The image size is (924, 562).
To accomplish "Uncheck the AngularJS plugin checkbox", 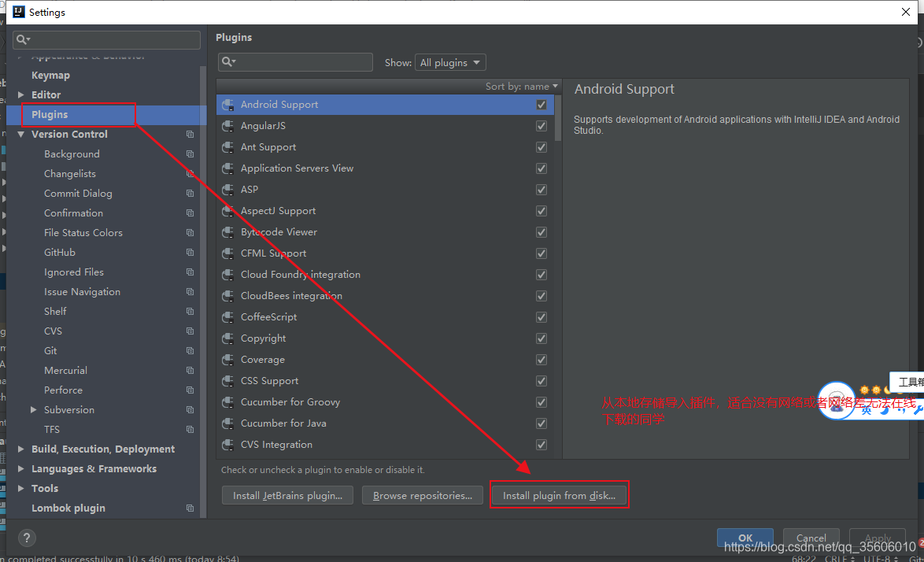I will (x=541, y=126).
